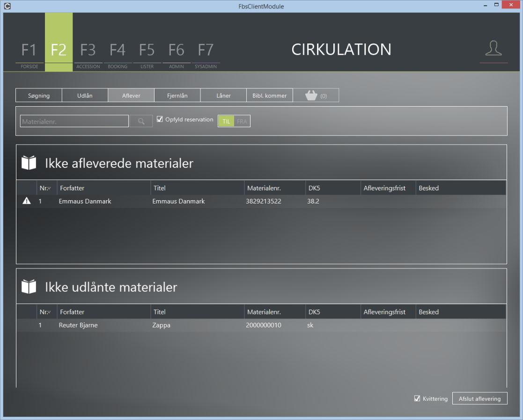Open the Bibl. kommer tab
Image resolution: width=523 pixels, height=420 pixels.
[270, 95]
